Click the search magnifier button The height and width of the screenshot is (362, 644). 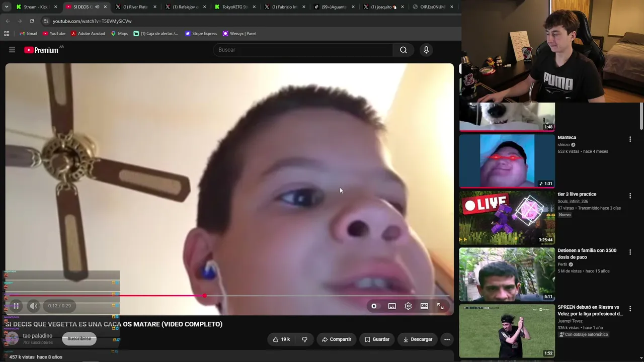(x=404, y=50)
